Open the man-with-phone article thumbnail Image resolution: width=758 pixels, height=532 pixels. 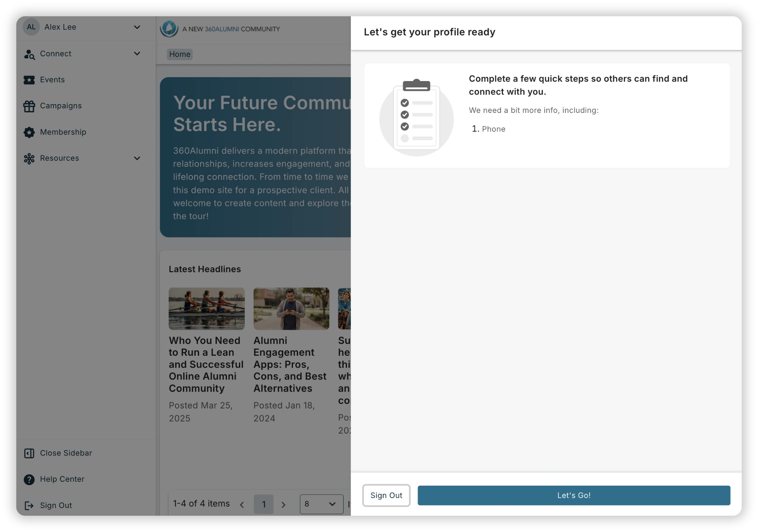[291, 309]
